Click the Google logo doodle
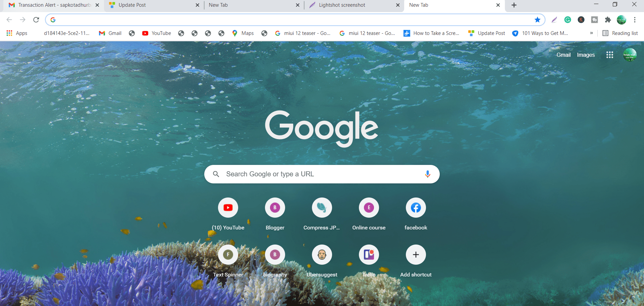The height and width of the screenshot is (306, 644). coord(321,128)
